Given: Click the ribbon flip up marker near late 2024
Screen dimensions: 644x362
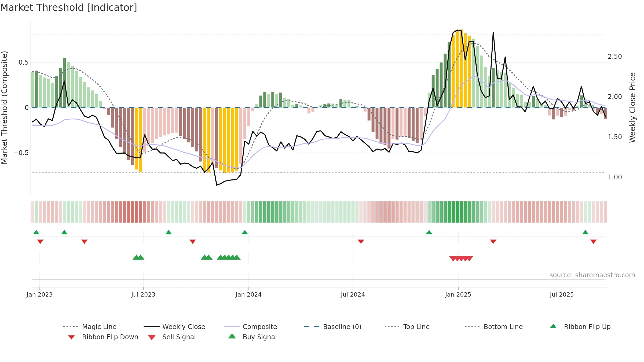Looking at the screenshot, I should [429, 232].
